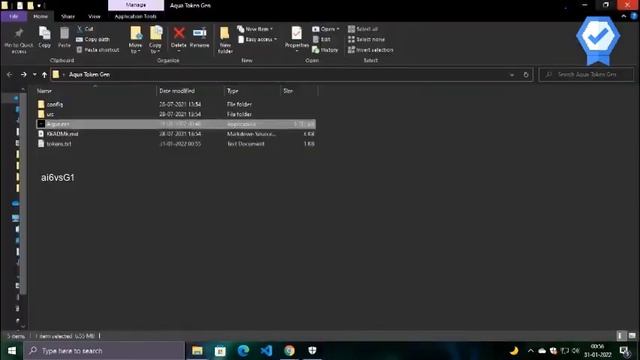
Task: Click the Search Aqua Token Gen box
Action: (x=586, y=75)
